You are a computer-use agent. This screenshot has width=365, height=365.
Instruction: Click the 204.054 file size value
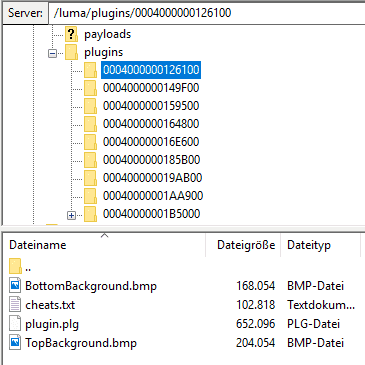point(256,343)
